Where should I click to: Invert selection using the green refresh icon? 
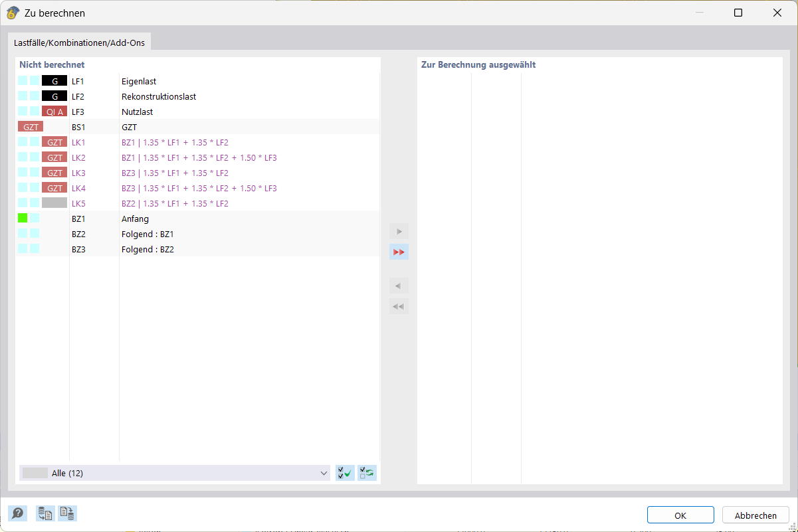(x=366, y=472)
